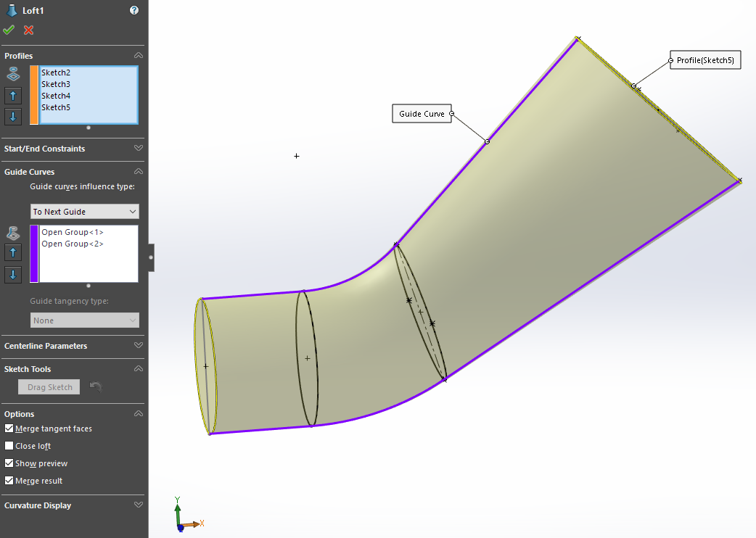Click the Profile(Sketch5) callout label
Screen dimensions: 756x538
(x=704, y=59)
